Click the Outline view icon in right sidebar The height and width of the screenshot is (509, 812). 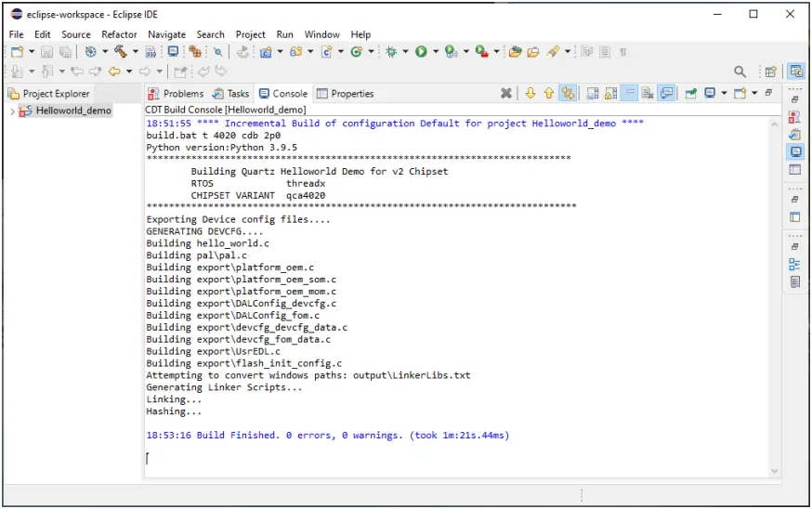pyautogui.click(x=795, y=264)
